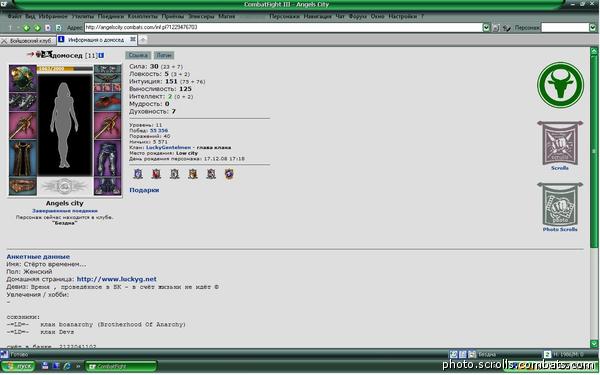Click the first clan badge below the stats
600x375 pixels.
click(x=138, y=174)
